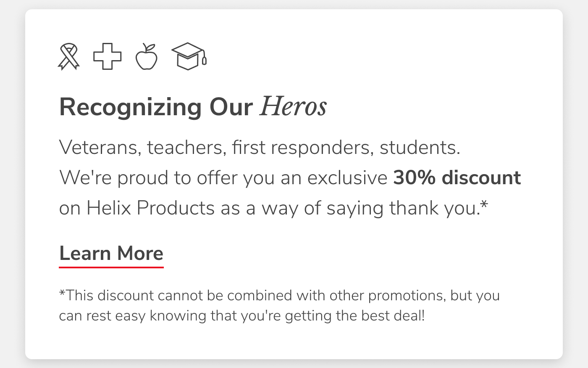Click the italic "Heros" heading word
Screen dimensions: 588x368
[293, 106]
